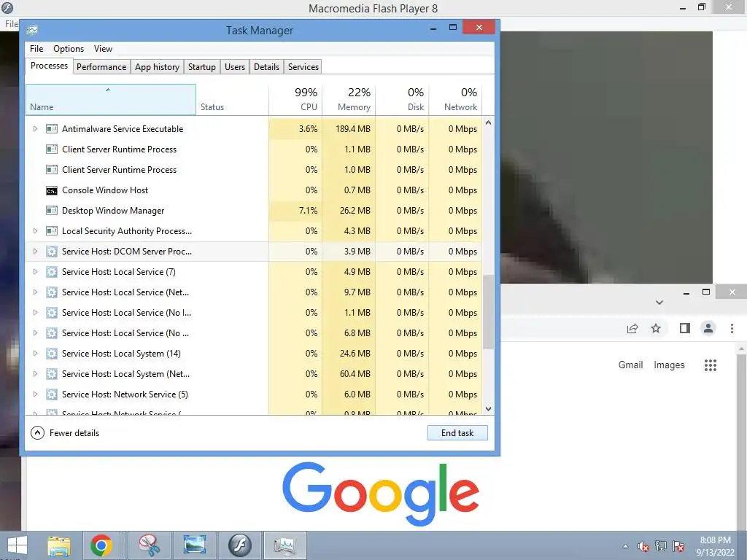Show hidden tray icons arrow

pyautogui.click(x=625, y=546)
